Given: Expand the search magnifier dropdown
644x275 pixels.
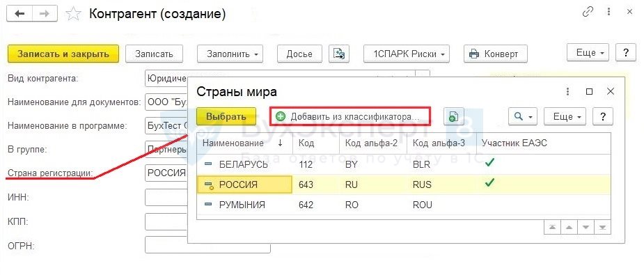Looking at the screenshot, I should point(524,116).
